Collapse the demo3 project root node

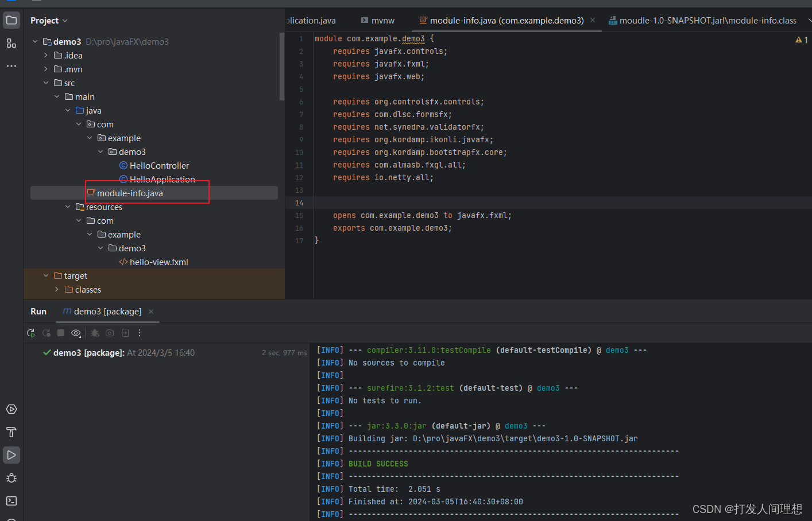pyautogui.click(x=35, y=41)
